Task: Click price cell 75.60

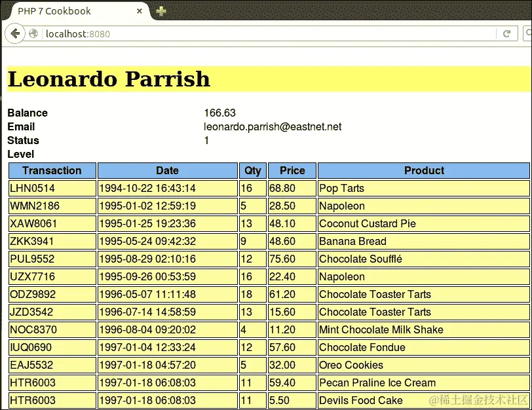Action: click(292, 259)
